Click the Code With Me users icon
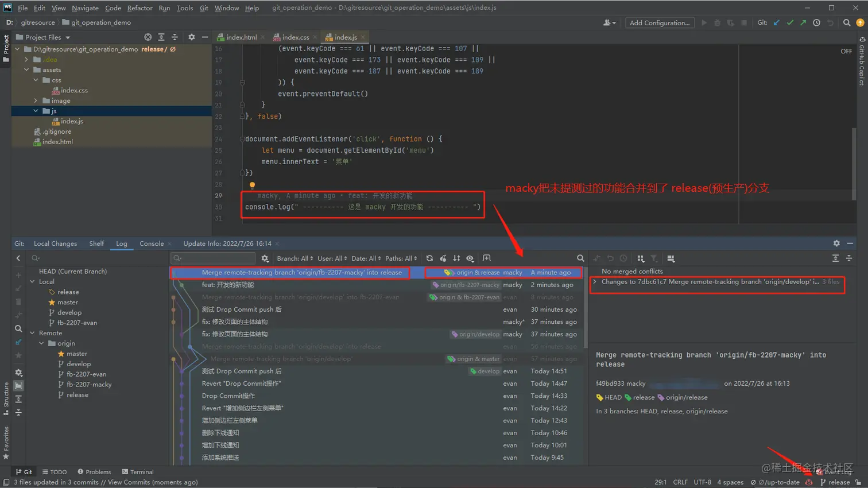This screenshot has width=868, height=488. tap(609, 23)
